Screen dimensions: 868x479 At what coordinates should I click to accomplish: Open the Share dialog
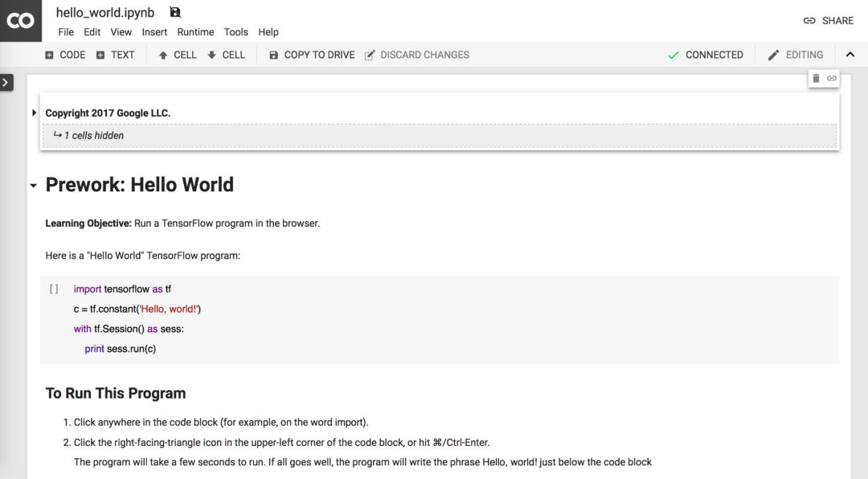(829, 21)
